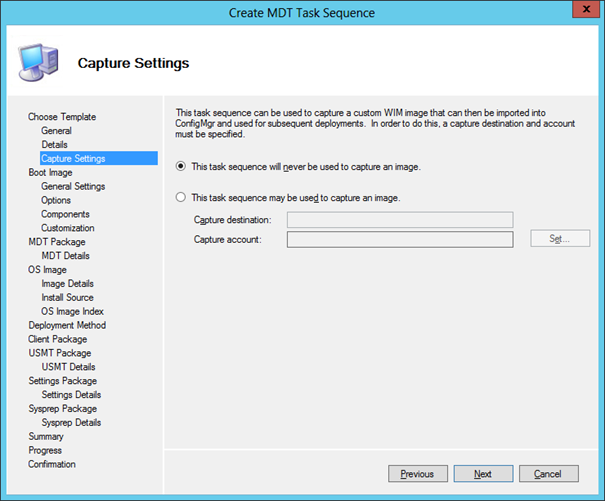The image size is (605, 501).
Task: Jump to Boot Image step
Action: pyautogui.click(x=51, y=172)
